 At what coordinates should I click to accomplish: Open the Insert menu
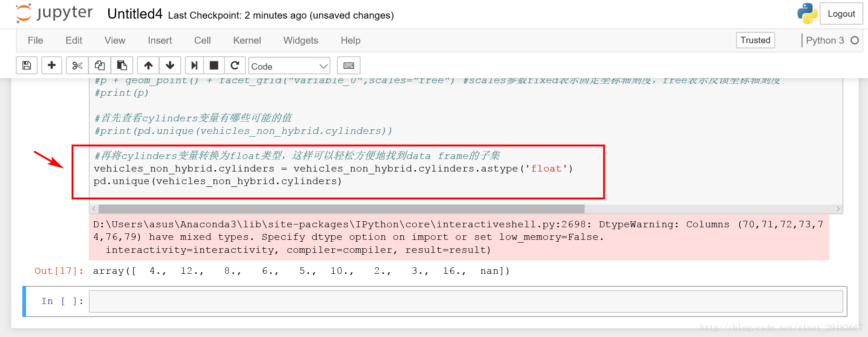coord(160,40)
